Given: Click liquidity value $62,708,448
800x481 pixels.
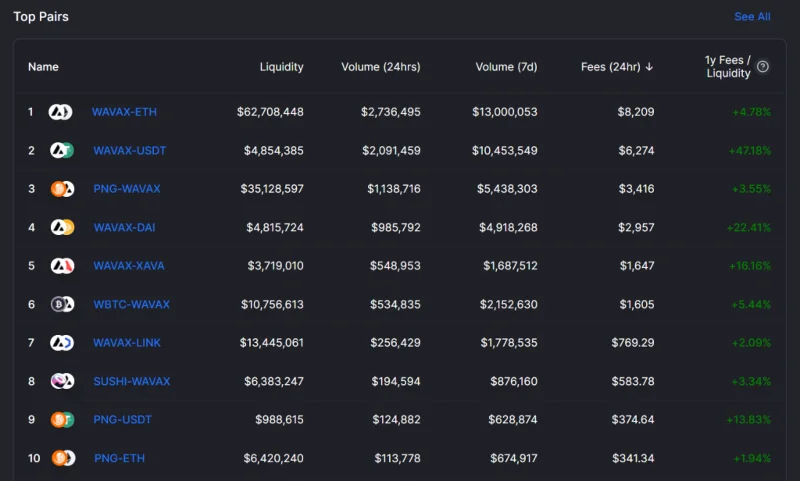Looking at the screenshot, I should [270, 112].
